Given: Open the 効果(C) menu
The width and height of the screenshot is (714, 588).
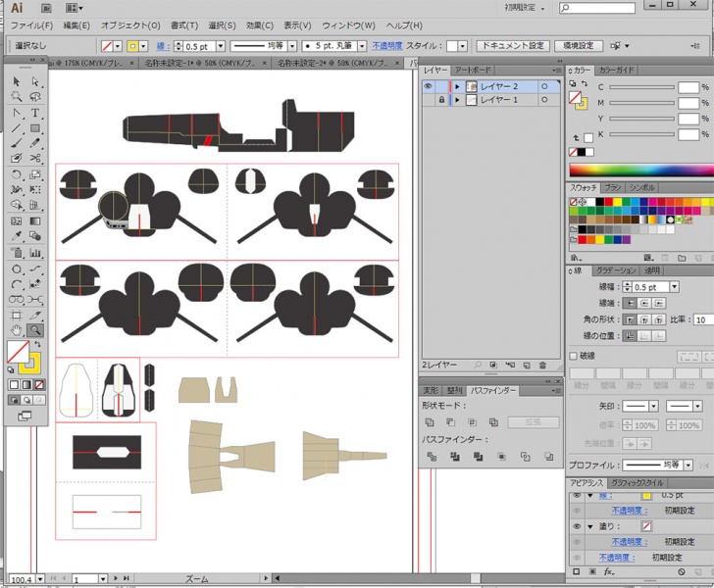Looking at the screenshot, I should click(260, 25).
